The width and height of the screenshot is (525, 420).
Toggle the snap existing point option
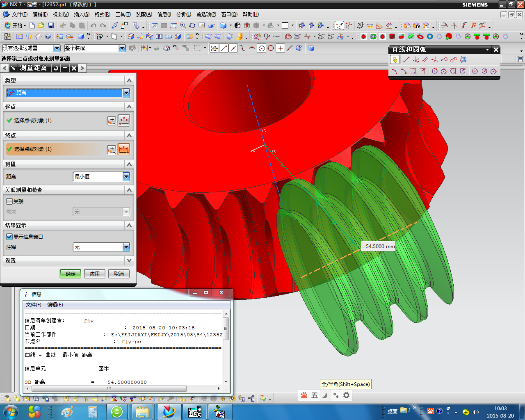click(x=281, y=48)
